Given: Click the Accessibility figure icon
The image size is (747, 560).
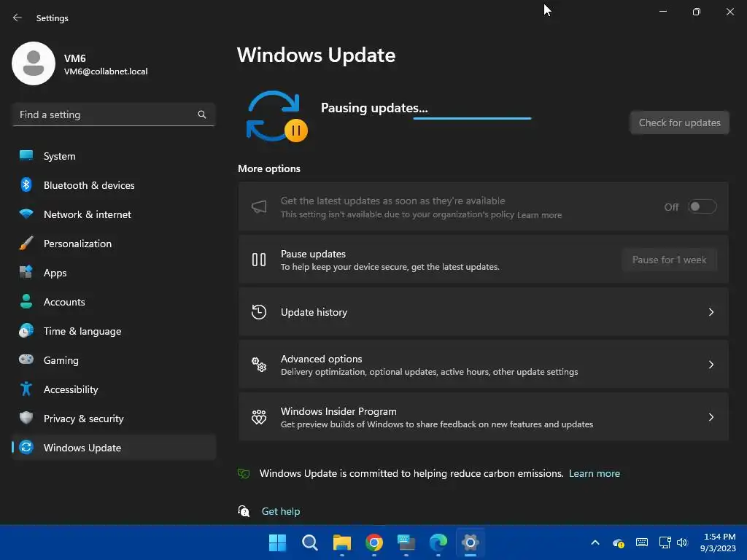Looking at the screenshot, I should pos(26,389).
